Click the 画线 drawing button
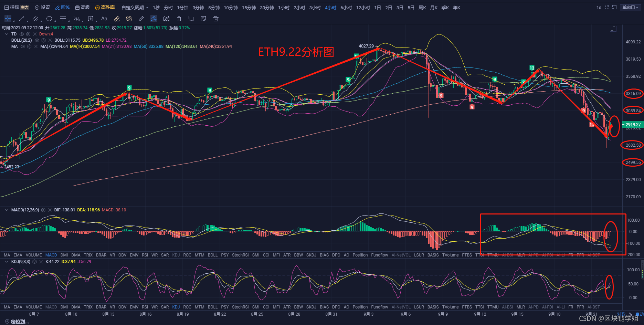The width and height of the screenshot is (644, 325). pos(63,7)
